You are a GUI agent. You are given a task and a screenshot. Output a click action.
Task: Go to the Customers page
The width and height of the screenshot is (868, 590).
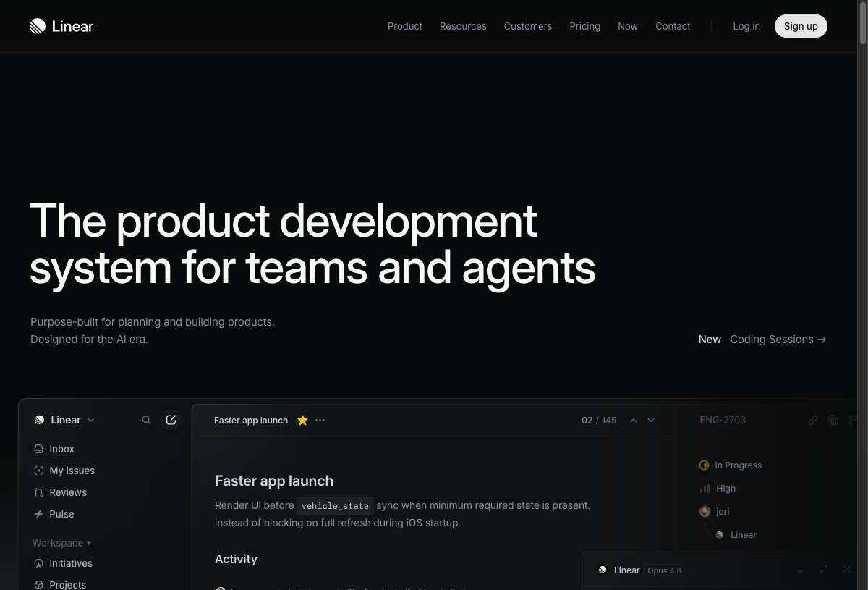528,26
